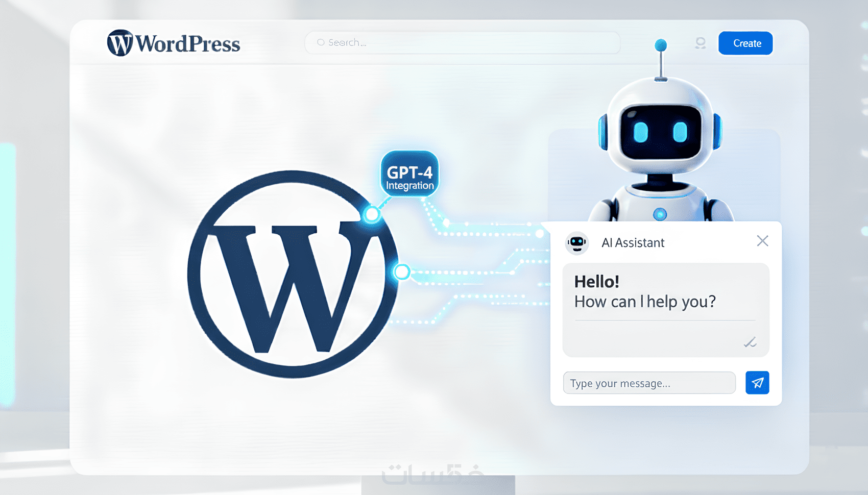Click the Search input field
868x495 pixels.
[x=463, y=42]
